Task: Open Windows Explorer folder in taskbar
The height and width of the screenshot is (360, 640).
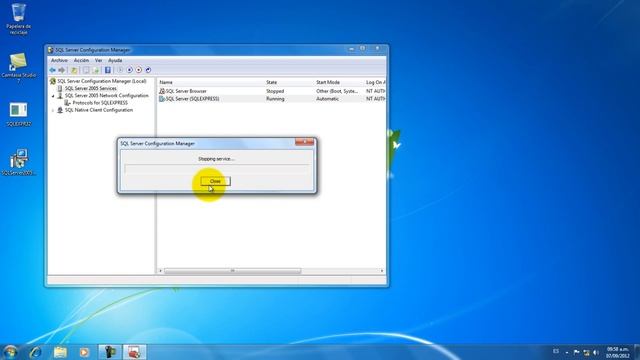Action: 60,352
